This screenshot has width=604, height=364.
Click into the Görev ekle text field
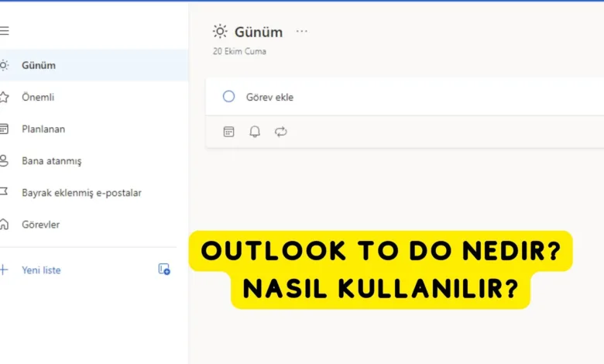387,97
